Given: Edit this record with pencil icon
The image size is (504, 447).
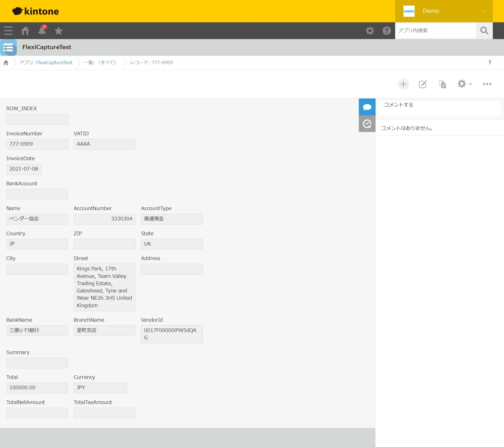Looking at the screenshot, I should [x=423, y=84].
